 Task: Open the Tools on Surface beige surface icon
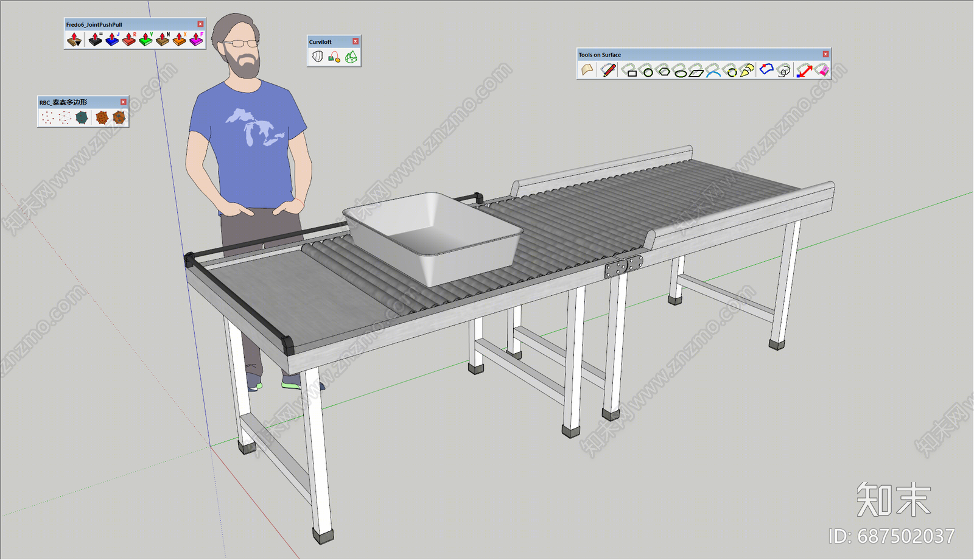pyautogui.click(x=587, y=70)
